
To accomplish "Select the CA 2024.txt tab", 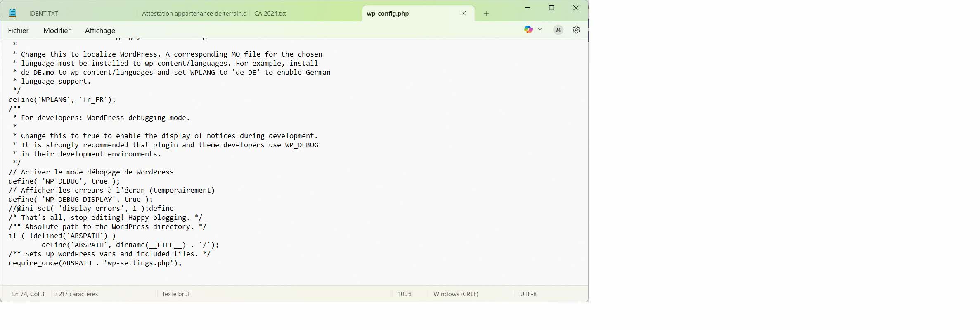I will tap(270, 14).
